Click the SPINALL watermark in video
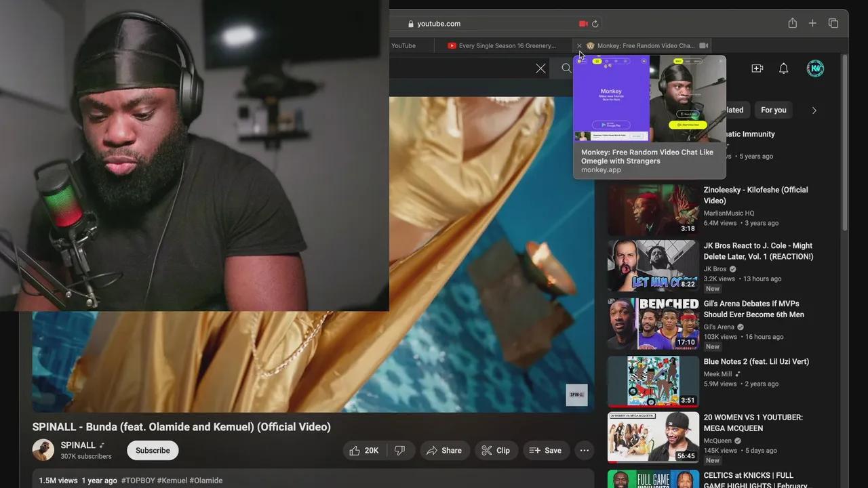 click(577, 394)
